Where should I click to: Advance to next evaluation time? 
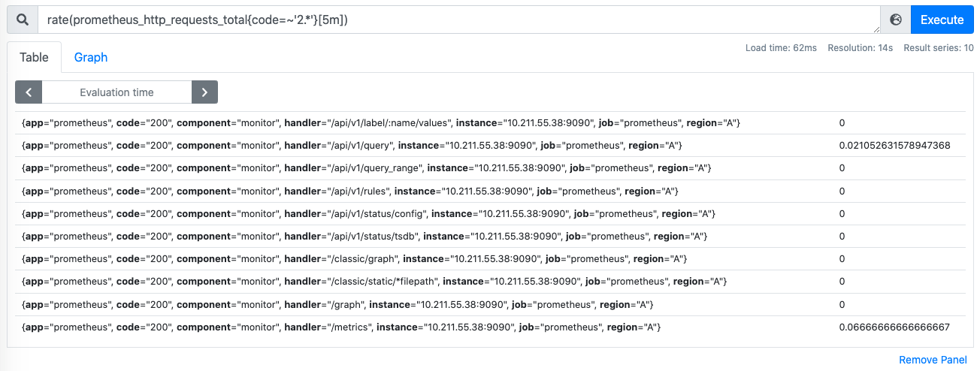[204, 92]
